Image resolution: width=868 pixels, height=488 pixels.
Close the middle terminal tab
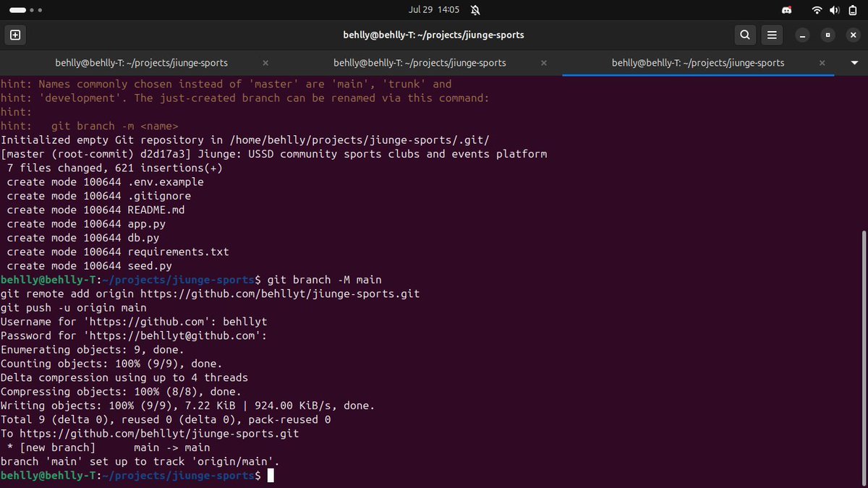(x=544, y=63)
